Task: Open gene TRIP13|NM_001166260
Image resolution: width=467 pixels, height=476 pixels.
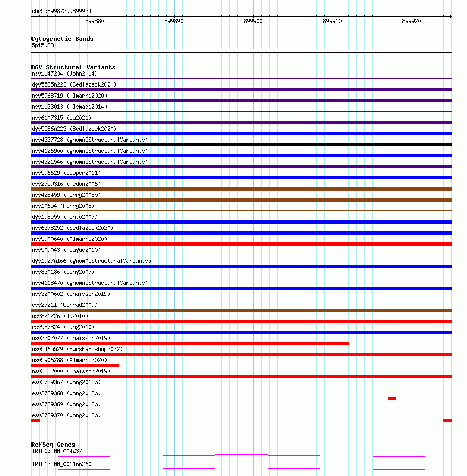Action: tap(61, 464)
